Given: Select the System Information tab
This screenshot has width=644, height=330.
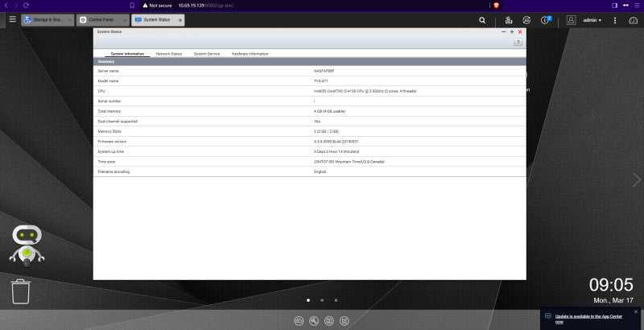Looking at the screenshot, I should pos(127,54).
